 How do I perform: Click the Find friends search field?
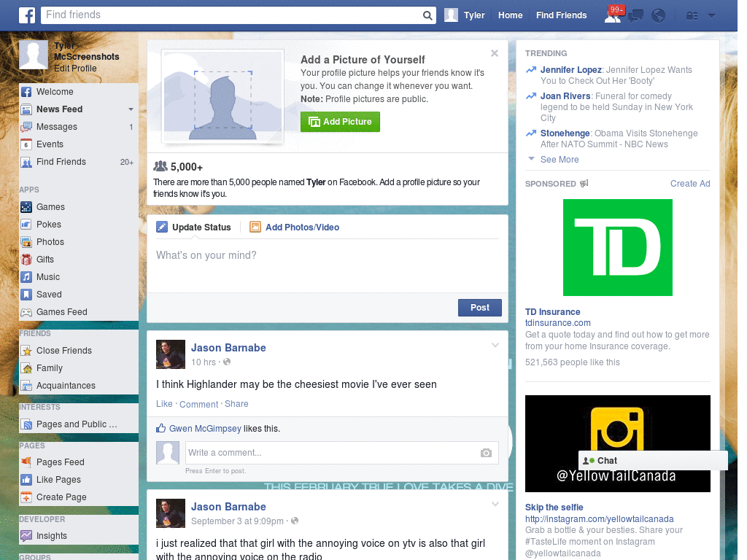point(232,15)
